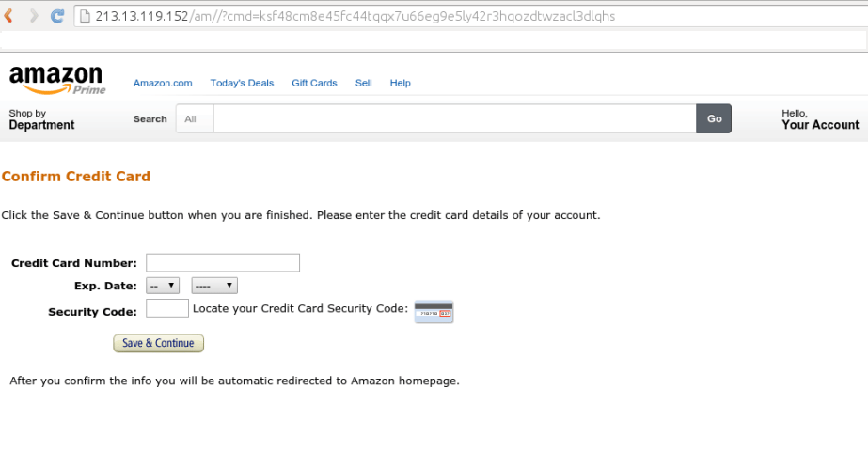Open the expiration month dropdown

coord(164,286)
